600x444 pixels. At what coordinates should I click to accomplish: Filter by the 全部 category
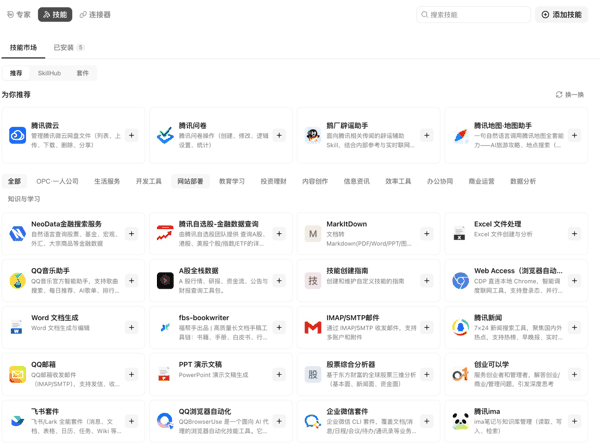(x=14, y=181)
